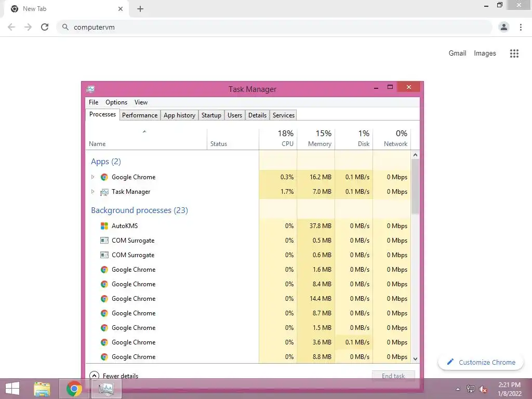532x399 pixels.
Task: Open the Gmail link
Action: click(457, 54)
